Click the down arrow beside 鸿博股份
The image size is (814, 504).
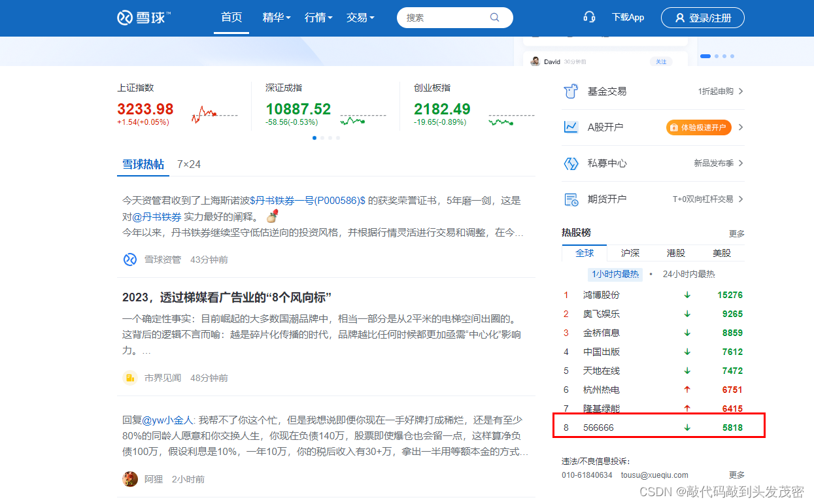click(x=687, y=295)
